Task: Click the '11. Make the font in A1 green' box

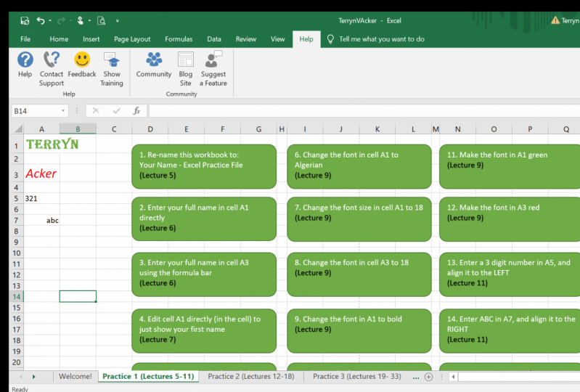Action: (510, 166)
